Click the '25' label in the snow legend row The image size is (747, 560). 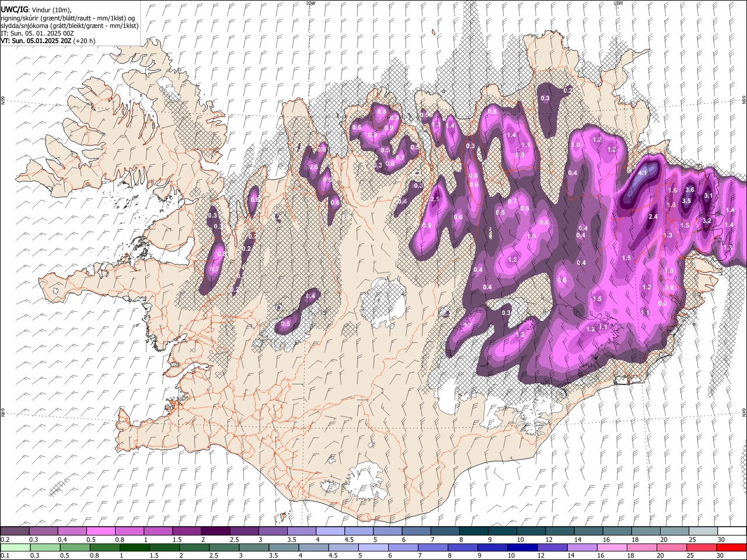(x=693, y=540)
